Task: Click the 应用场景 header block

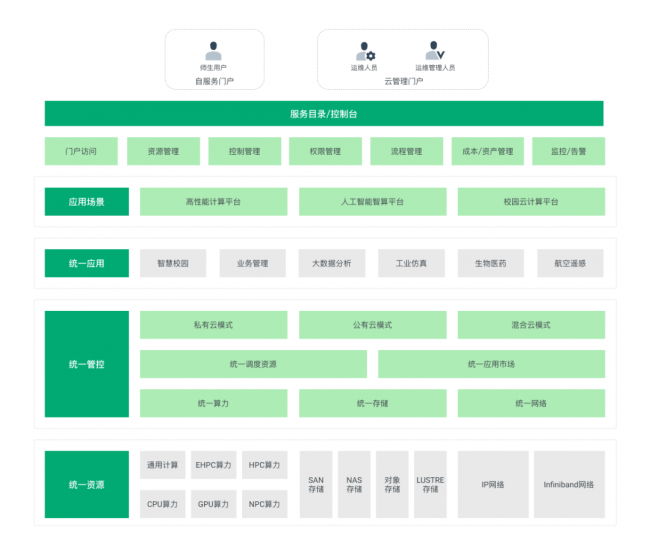Action: tap(87, 202)
